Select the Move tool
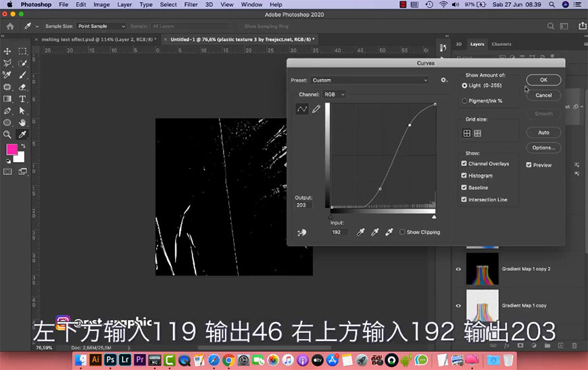This screenshot has width=588, height=370. tap(7, 51)
